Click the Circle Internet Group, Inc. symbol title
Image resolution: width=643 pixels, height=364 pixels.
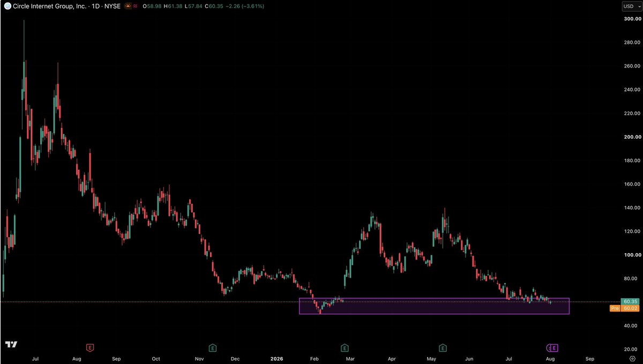pos(49,6)
